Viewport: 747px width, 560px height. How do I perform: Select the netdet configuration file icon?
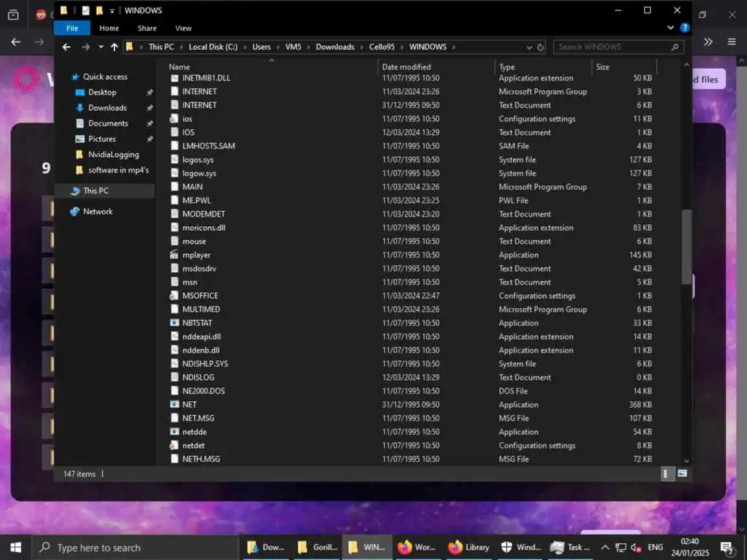click(x=174, y=446)
